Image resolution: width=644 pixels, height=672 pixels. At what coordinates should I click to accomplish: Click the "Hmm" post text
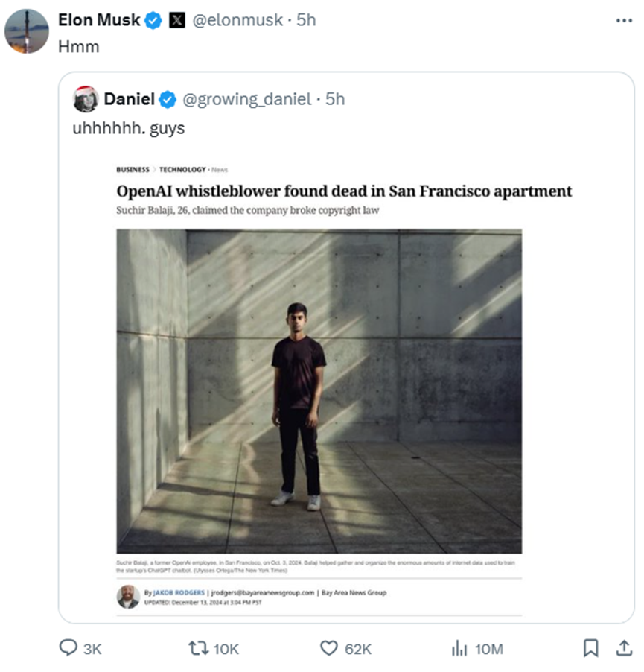coord(78,46)
